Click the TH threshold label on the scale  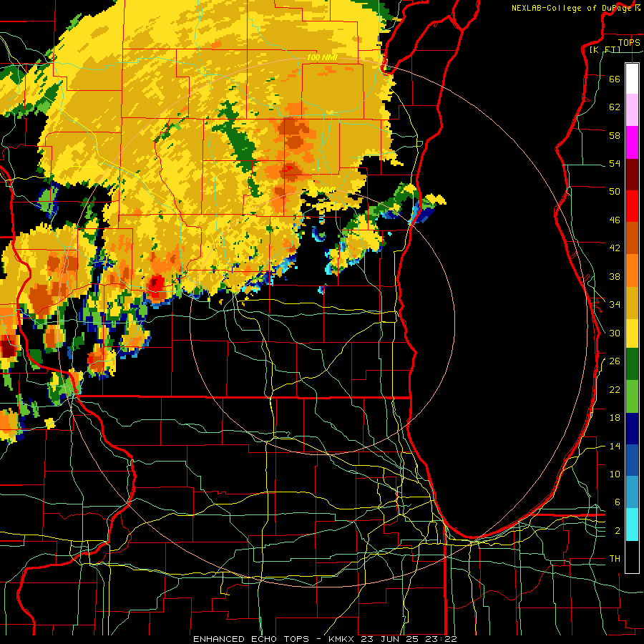(x=615, y=559)
